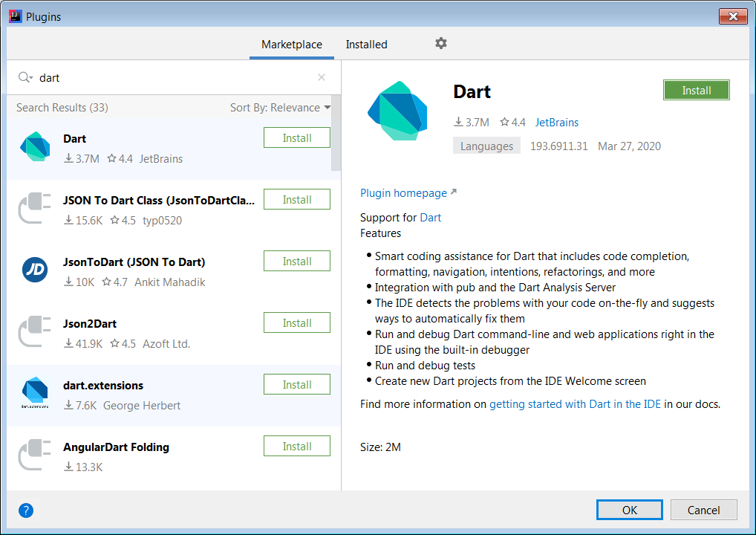This screenshot has height=535, width=756.
Task: Install JSON To Dart Class plugin
Action: (x=297, y=200)
